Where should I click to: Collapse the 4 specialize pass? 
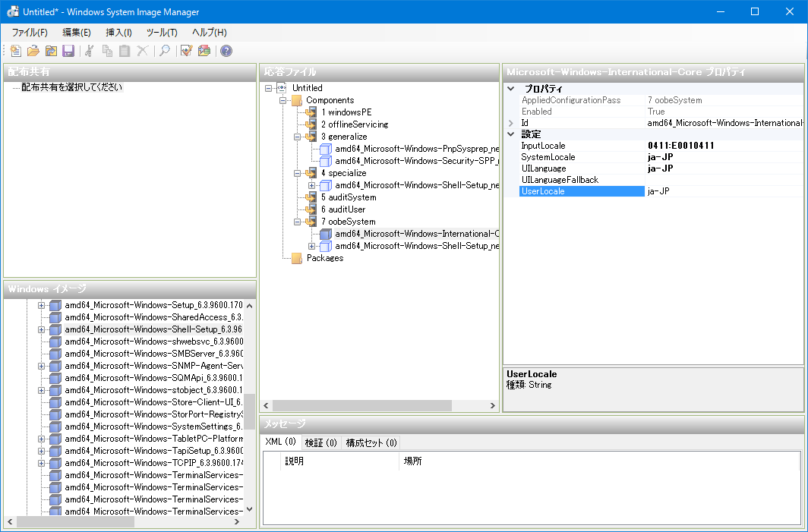(298, 174)
